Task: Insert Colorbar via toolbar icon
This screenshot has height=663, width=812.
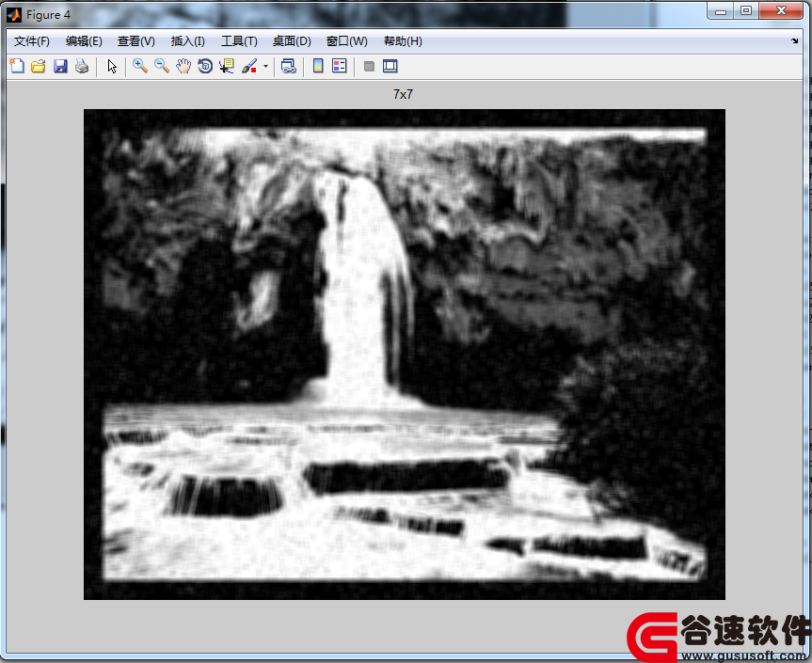Action: pyautogui.click(x=318, y=66)
